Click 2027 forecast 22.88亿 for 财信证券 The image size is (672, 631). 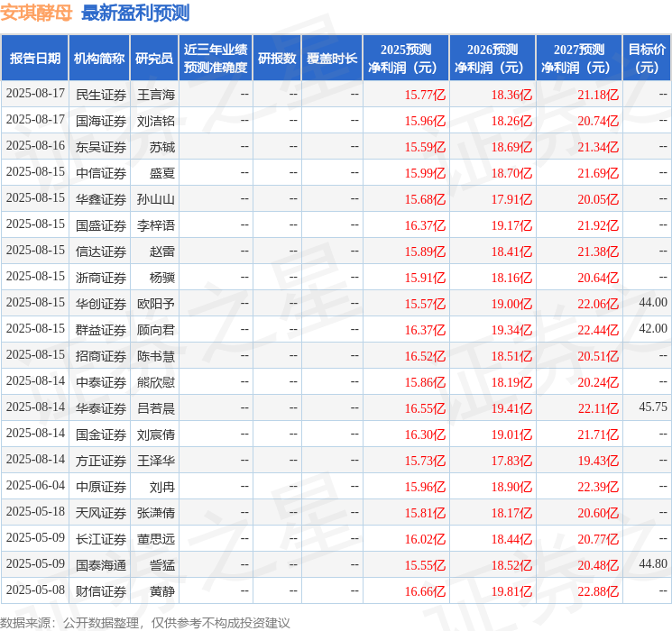click(598, 591)
